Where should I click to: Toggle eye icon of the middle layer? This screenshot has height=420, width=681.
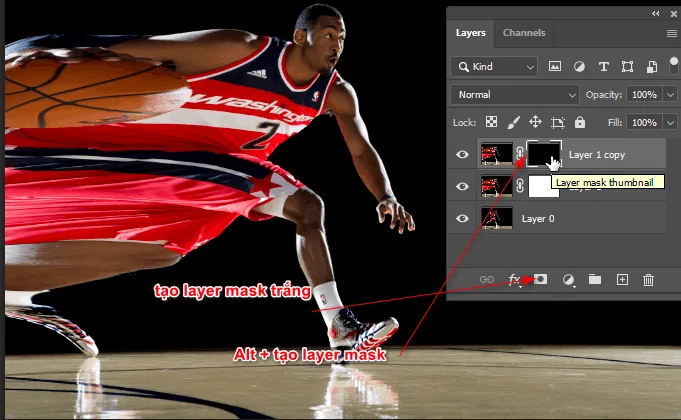tap(462, 186)
